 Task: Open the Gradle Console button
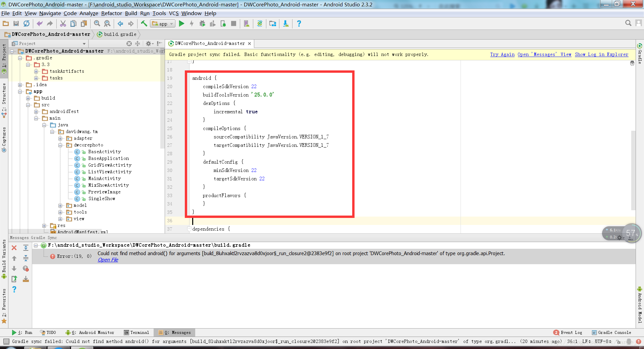[x=611, y=333]
